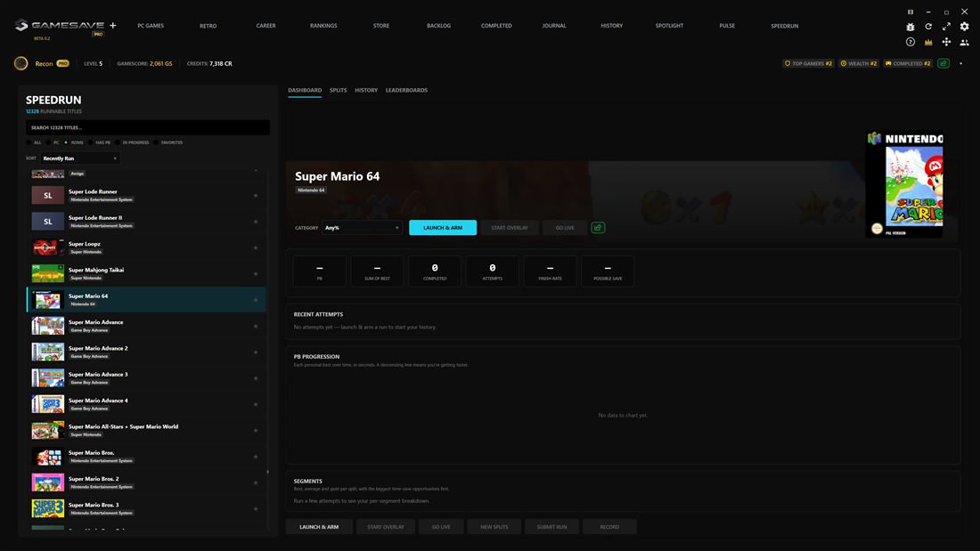980x551 pixels.
Task: Click SUBMIT RUN in the bottom bar
Action: click(551, 527)
